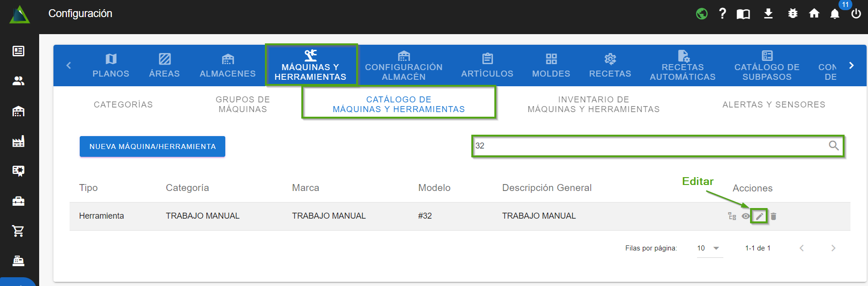Screen dimensions: 868x286
Task: Open the hierarchy tree icon in Acciones
Action: point(732,216)
